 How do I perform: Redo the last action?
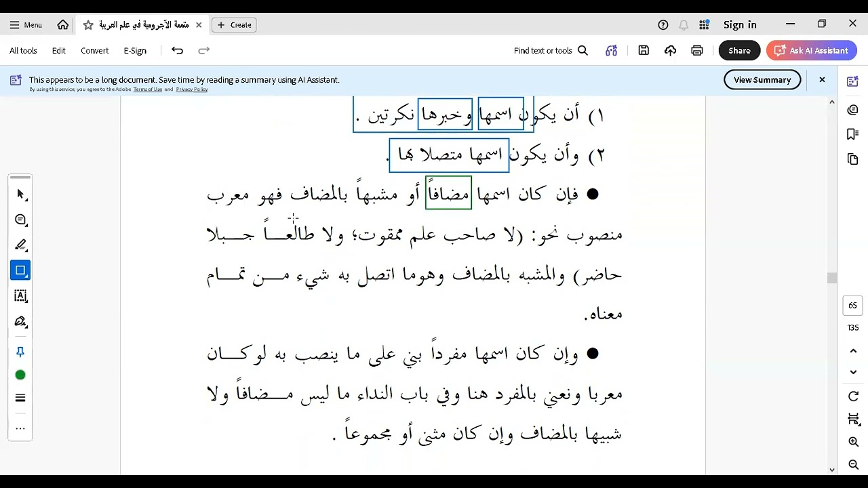click(203, 50)
